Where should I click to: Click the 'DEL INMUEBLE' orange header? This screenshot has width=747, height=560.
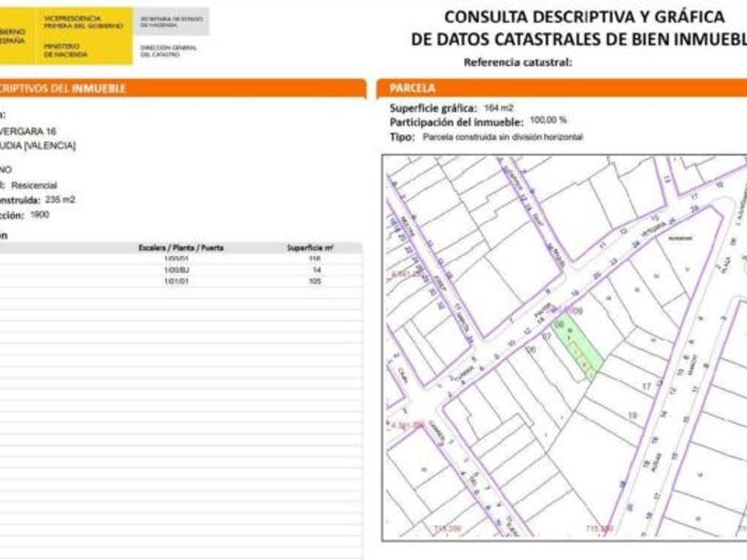[182, 89]
